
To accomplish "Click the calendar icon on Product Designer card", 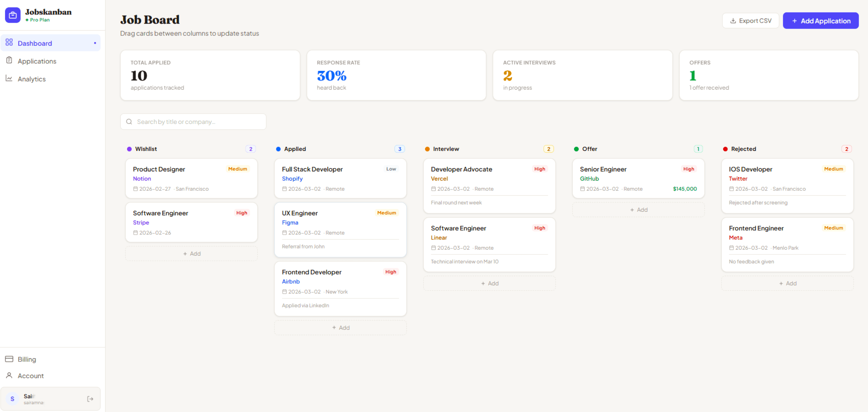I will pyautogui.click(x=135, y=188).
